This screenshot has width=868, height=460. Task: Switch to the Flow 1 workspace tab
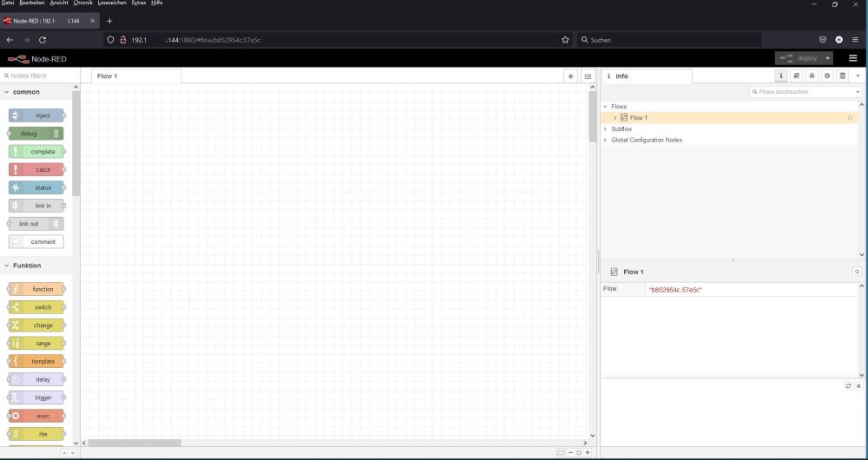coord(108,76)
